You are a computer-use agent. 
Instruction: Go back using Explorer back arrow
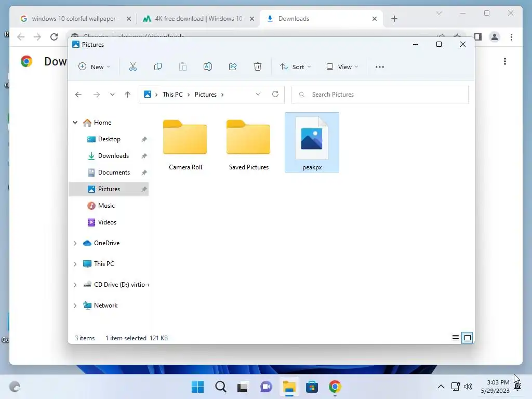78,95
